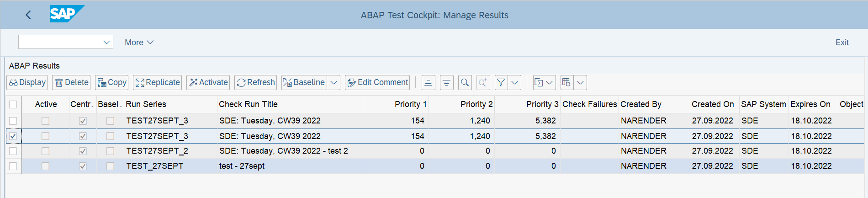Screen dimensions: 868x198
Task: Click the layout settings grid icon
Action: click(x=566, y=82)
